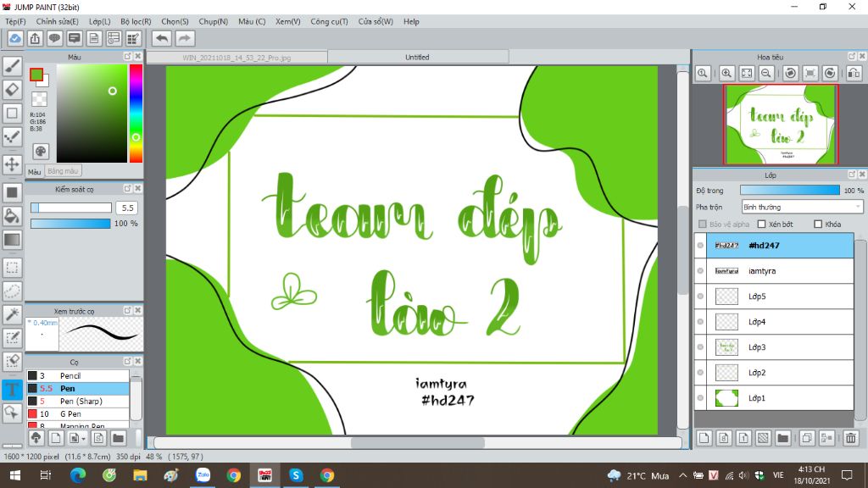Open File Explorer from taskbar
Screen dimensions: 868x488
[140, 475]
